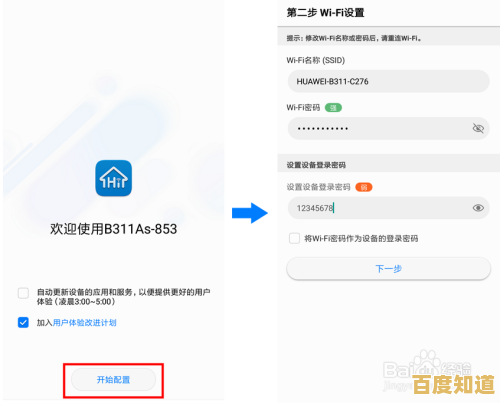Click the welcome text 欢迎使用B311As-853

pos(113,229)
